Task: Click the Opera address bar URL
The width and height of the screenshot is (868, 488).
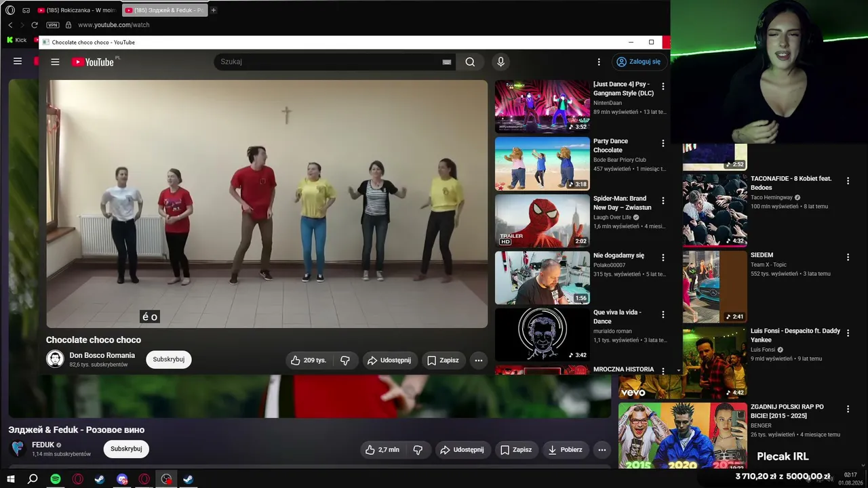Action: pyautogui.click(x=114, y=25)
